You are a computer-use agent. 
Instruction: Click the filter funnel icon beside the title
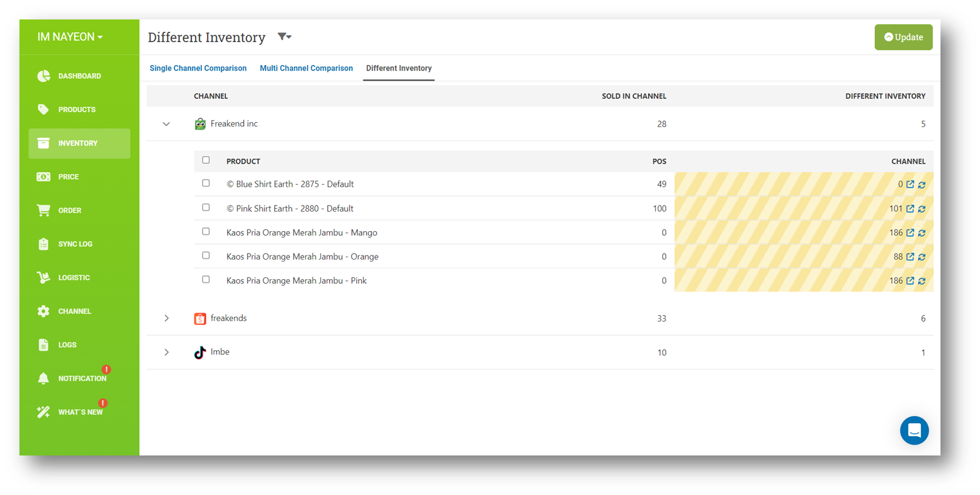point(285,36)
